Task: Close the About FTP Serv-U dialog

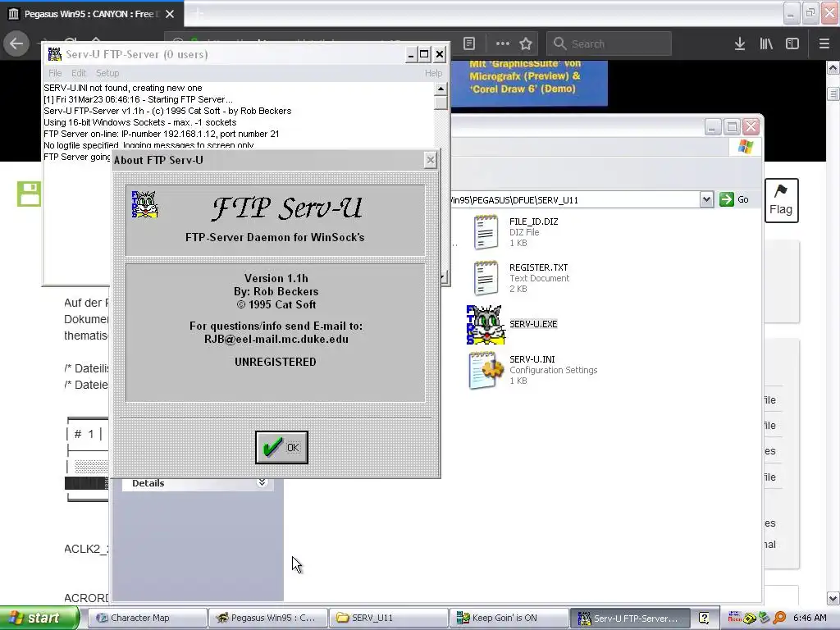Action: coord(430,160)
